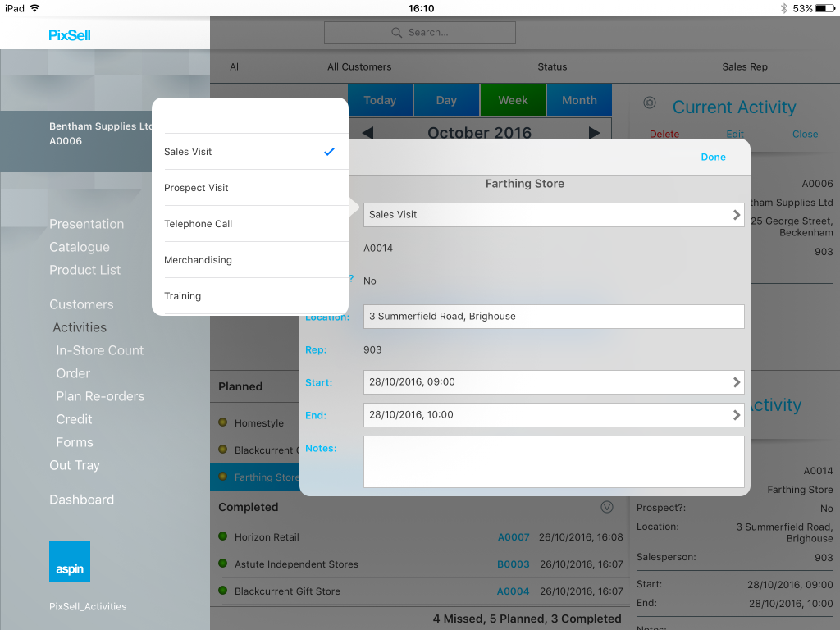Open Forms in sidebar
The width and height of the screenshot is (840, 630).
[x=75, y=442]
